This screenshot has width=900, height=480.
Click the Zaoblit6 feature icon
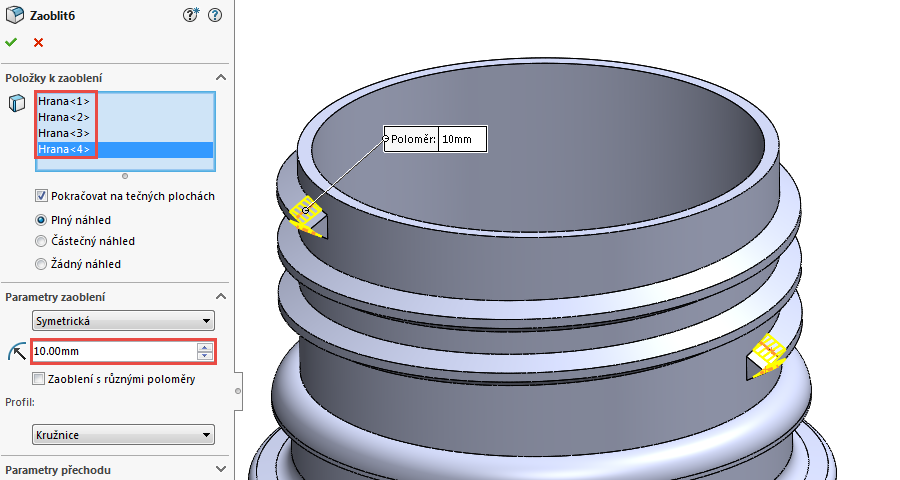click(15, 15)
